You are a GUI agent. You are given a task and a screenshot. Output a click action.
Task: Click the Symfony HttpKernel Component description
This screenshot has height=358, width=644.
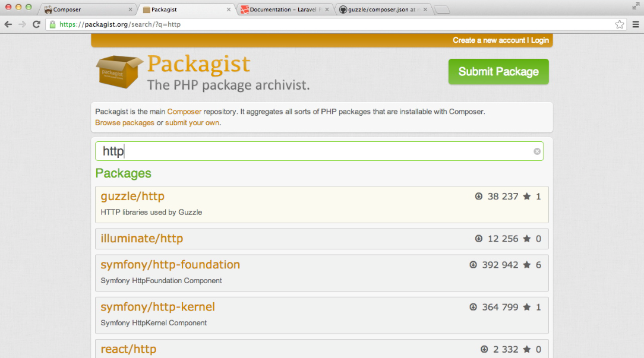click(154, 323)
